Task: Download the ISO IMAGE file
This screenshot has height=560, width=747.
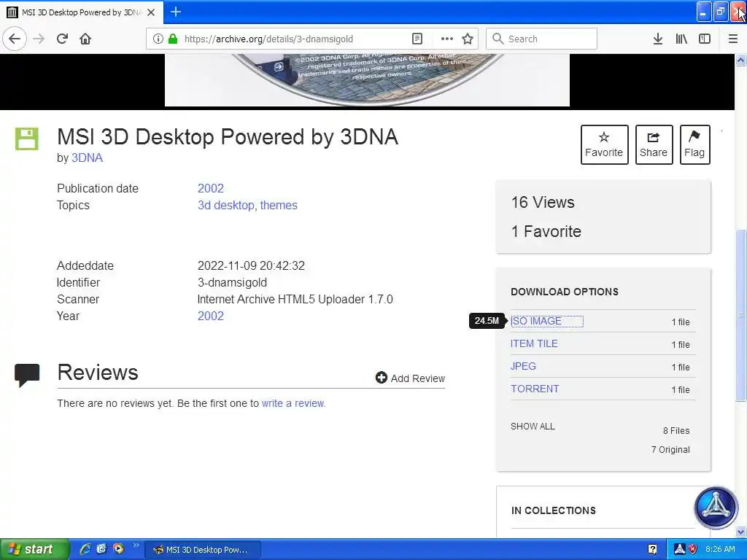Action: [536, 321]
